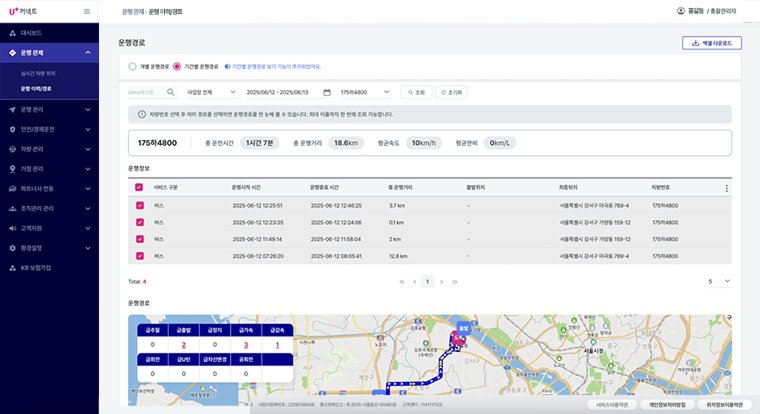
Task: Go to next page with single right arrow
Action: pos(442,282)
